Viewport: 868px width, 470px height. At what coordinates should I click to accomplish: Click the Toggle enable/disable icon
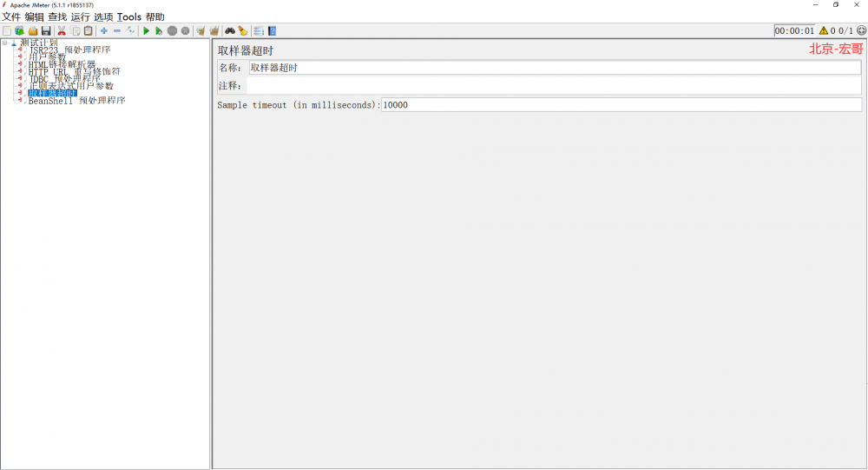[131, 31]
